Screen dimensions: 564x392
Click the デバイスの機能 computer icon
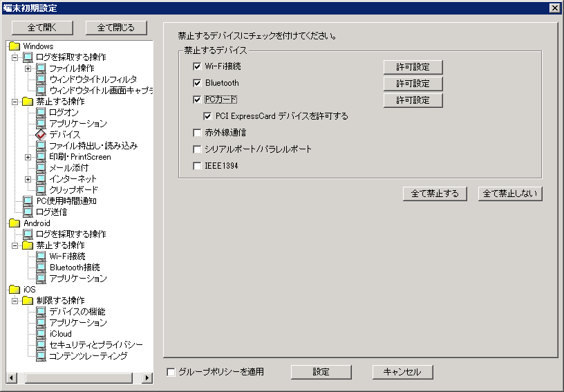[x=41, y=311]
